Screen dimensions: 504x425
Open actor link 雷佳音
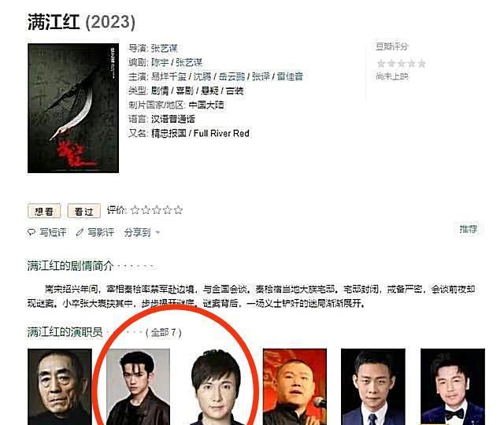(x=290, y=76)
